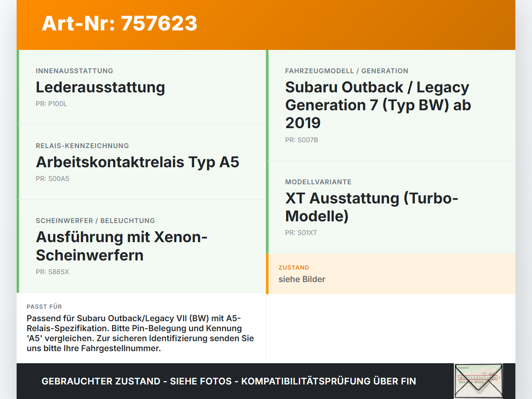
Task: Select XT Ausstattung (Turbo-Modelle) title
Action: 372,207
